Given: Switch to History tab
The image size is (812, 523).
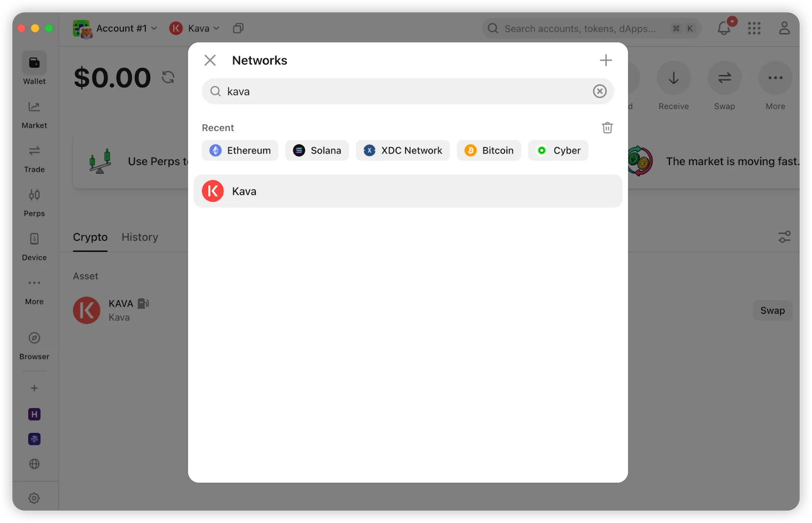Looking at the screenshot, I should [x=140, y=237].
